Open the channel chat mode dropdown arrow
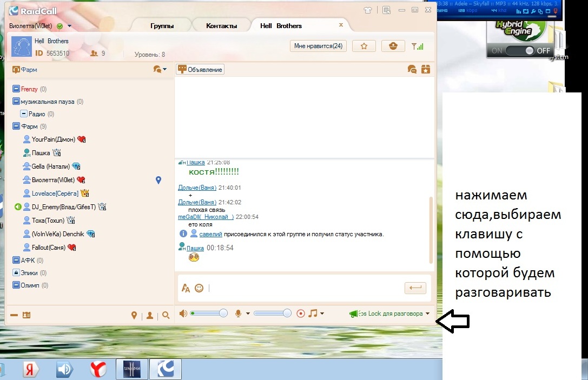Image resolution: width=588 pixels, height=380 pixels. pyautogui.click(x=164, y=69)
